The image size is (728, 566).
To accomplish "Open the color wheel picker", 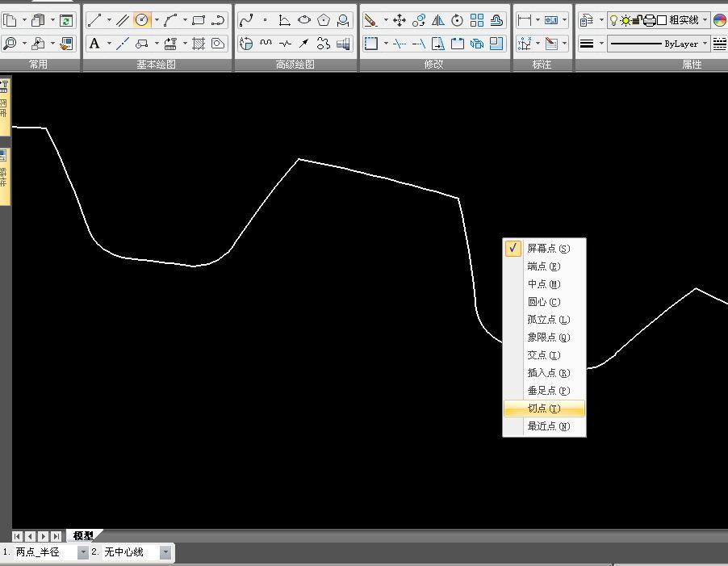I will coord(719,20).
